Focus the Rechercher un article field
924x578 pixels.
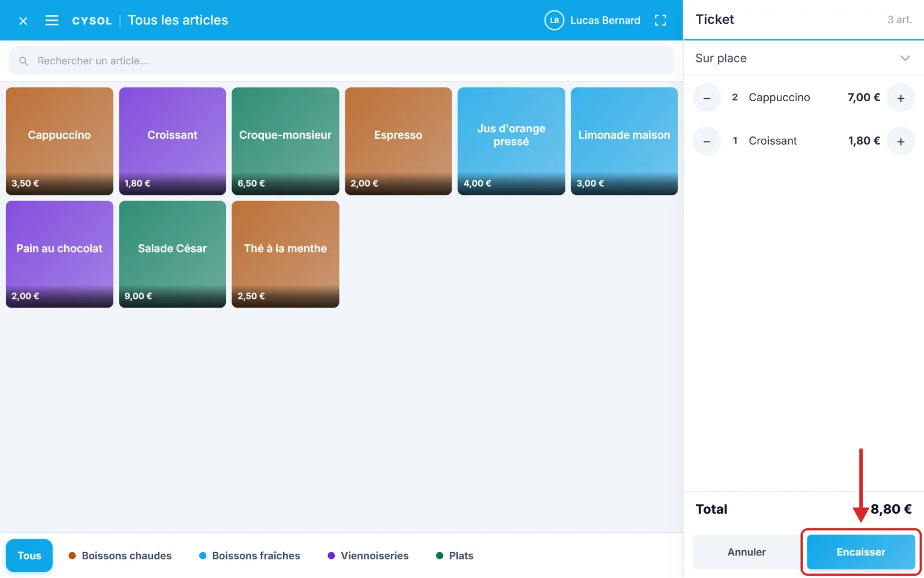(341, 61)
